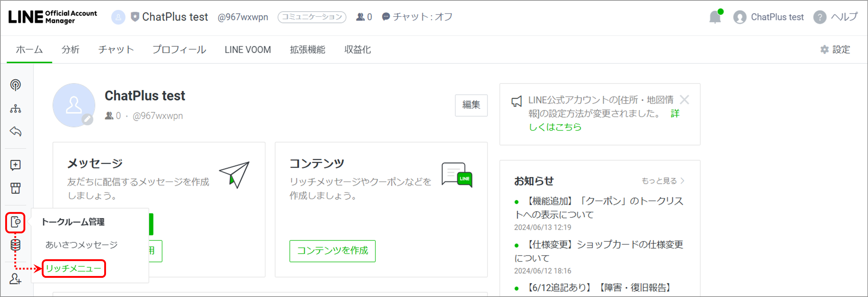Click the talk room management sidebar icon

pyautogui.click(x=16, y=222)
